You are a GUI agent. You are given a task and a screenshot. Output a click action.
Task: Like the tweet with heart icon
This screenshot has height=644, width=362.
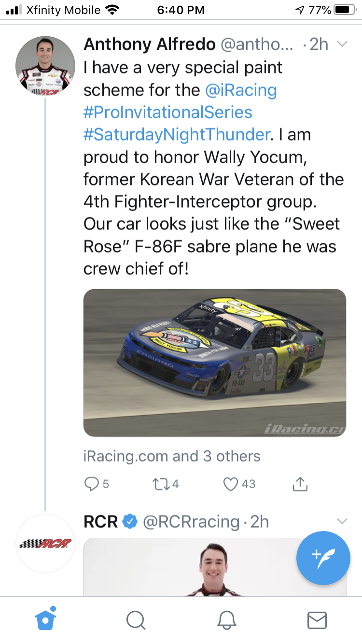(231, 484)
